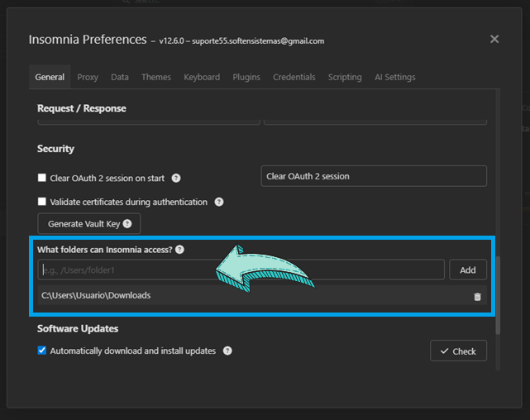Delete the C:\Users\Usuario\Downloads folder entry
530x420 pixels.
[x=477, y=297]
